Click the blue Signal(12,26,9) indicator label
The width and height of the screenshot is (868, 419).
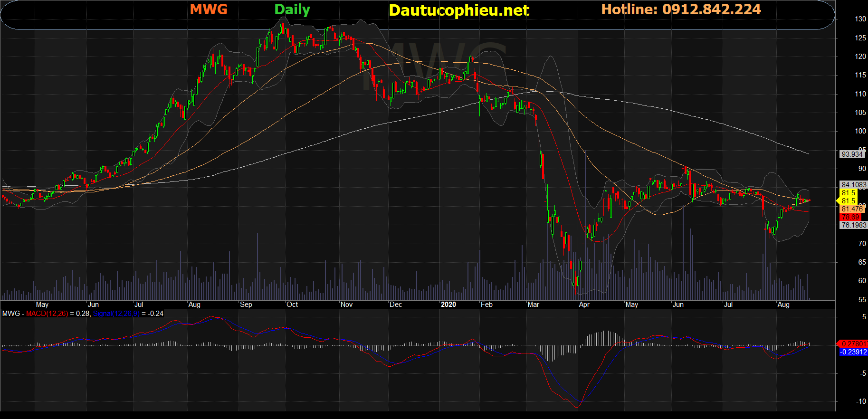click(x=116, y=314)
